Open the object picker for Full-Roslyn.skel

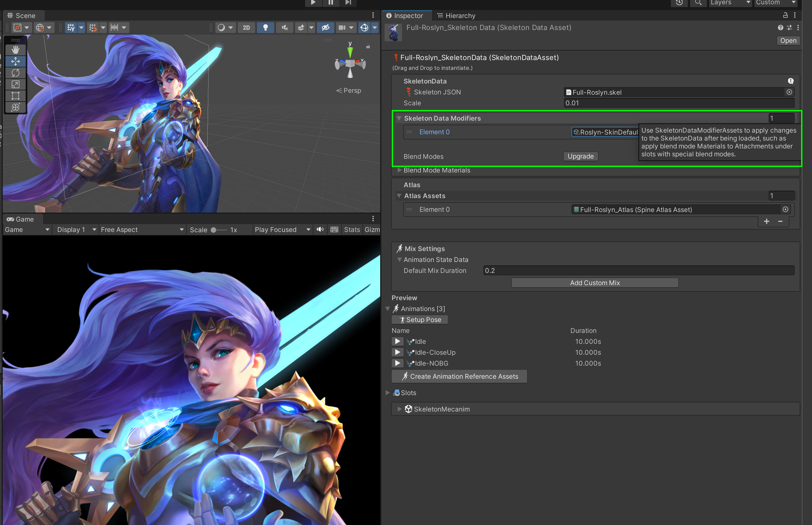[789, 92]
